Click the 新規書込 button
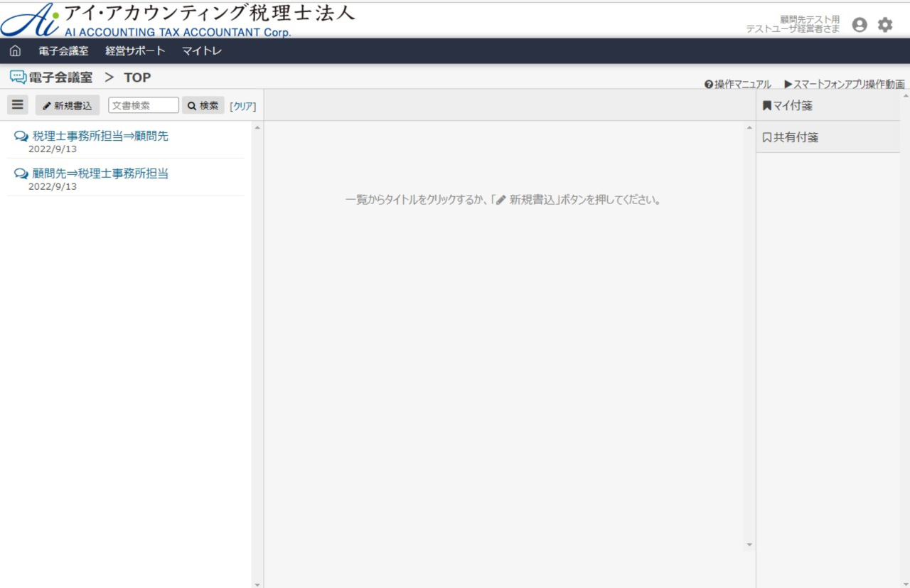Image resolution: width=910 pixels, height=588 pixels. [68, 105]
